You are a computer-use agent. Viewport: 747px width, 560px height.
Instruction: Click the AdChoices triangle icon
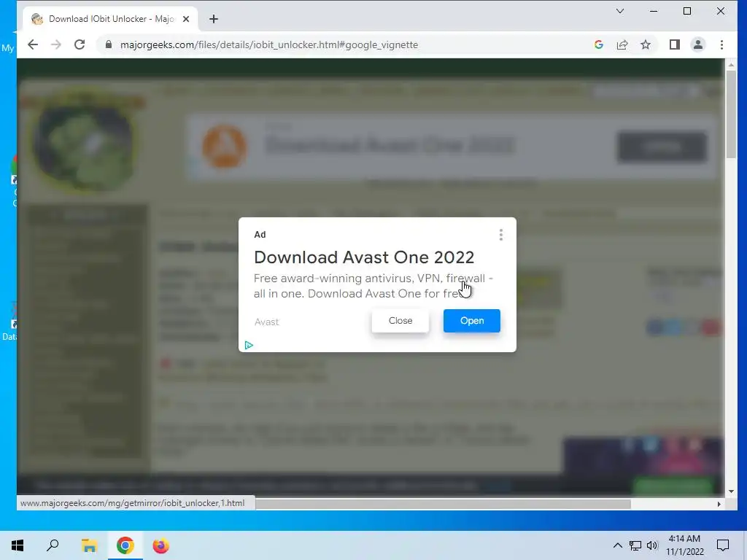point(249,345)
